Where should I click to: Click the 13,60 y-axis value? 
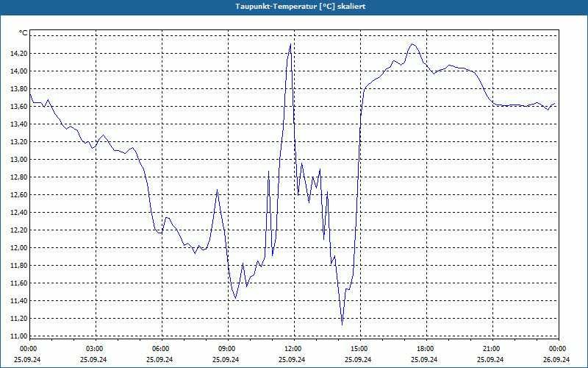pyautogui.click(x=18, y=106)
